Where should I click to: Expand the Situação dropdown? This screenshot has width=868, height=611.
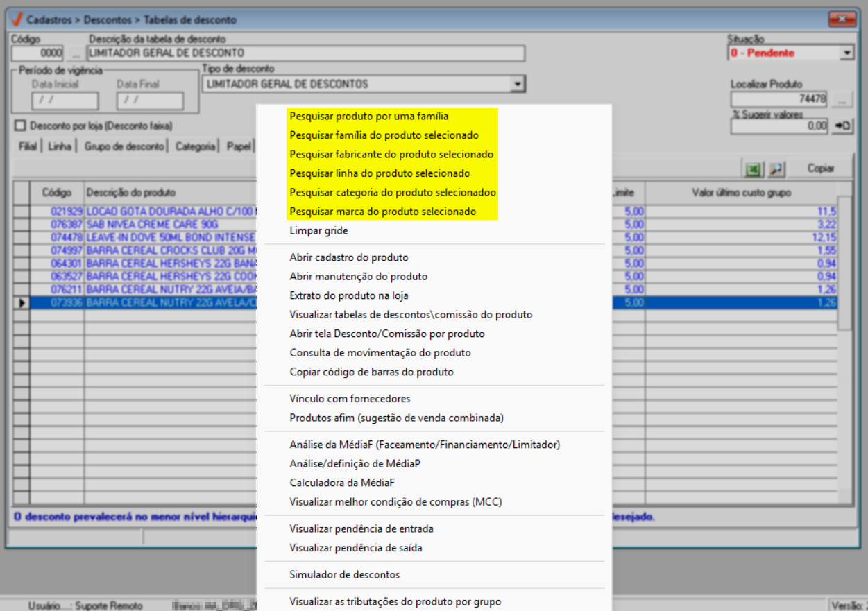[846, 53]
